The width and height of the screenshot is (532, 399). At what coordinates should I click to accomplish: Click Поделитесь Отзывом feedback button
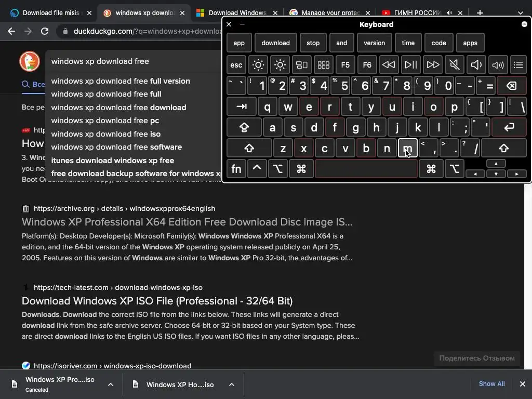pyautogui.click(x=477, y=358)
